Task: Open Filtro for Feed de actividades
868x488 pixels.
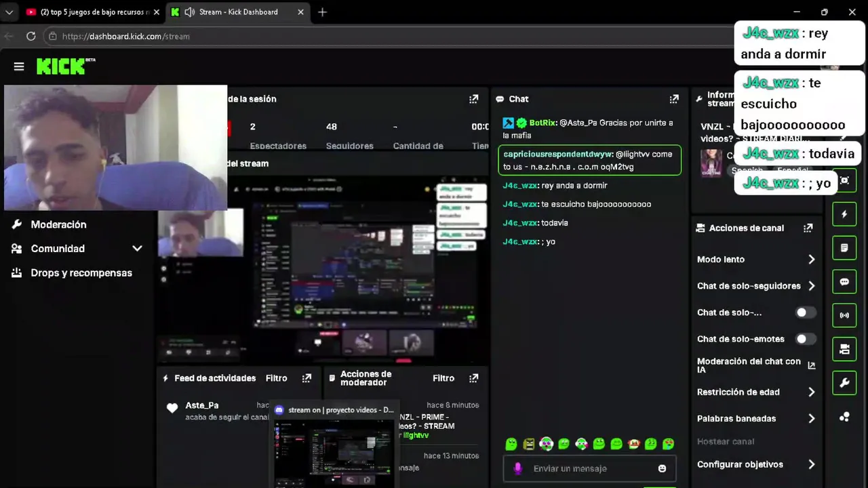Action: tap(277, 378)
